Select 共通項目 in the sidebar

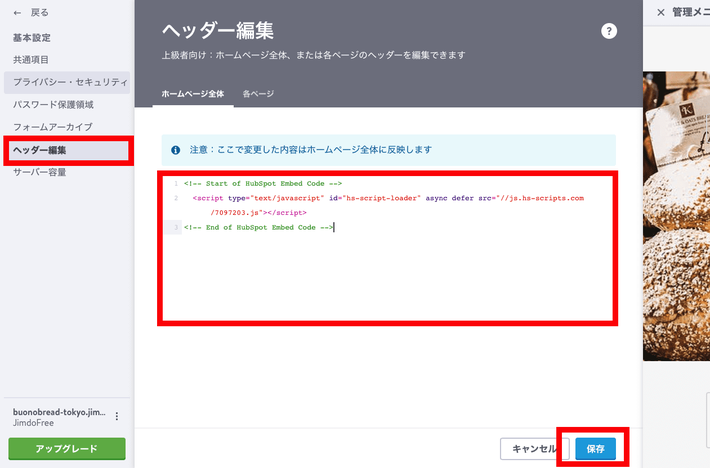[x=31, y=60]
